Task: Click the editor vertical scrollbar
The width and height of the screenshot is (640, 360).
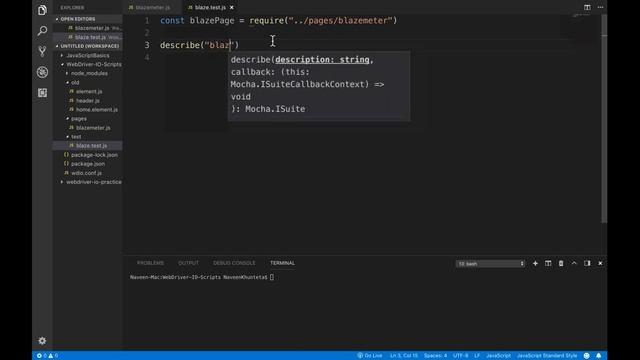Action: [604, 118]
